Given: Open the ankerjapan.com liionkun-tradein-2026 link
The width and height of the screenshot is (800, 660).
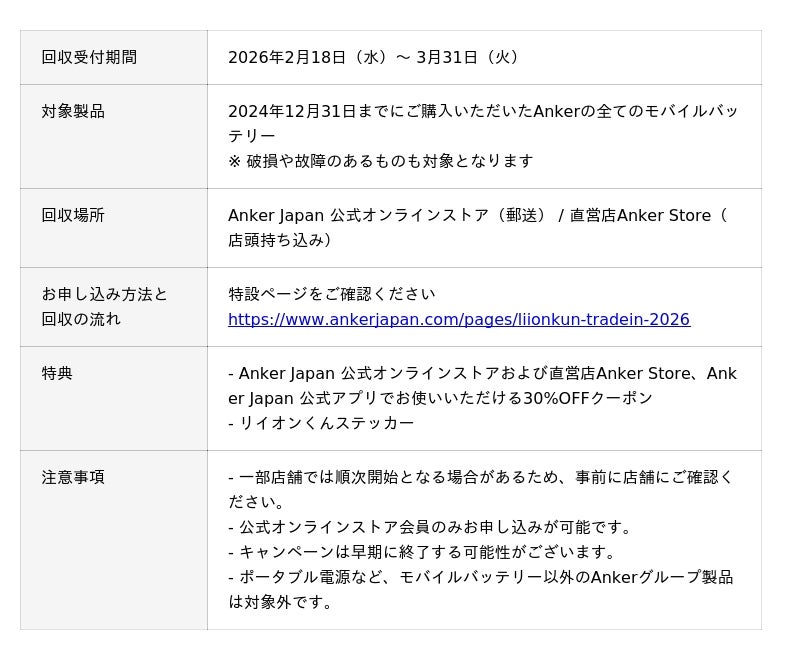Looking at the screenshot, I should pyautogui.click(x=458, y=320).
